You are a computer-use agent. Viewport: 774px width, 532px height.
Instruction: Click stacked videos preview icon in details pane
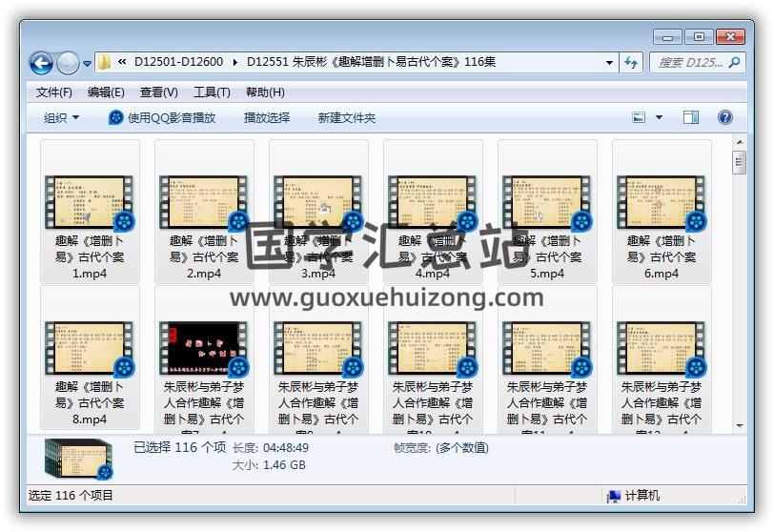[78, 460]
